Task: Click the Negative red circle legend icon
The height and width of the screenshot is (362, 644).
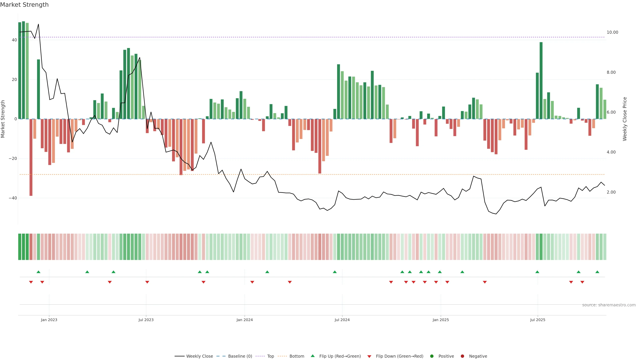Action: [x=462, y=356]
